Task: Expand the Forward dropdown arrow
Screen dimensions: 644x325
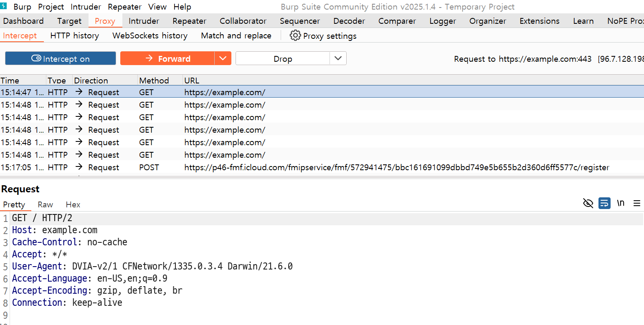Action: pyautogui.click(x=223, y=58)
